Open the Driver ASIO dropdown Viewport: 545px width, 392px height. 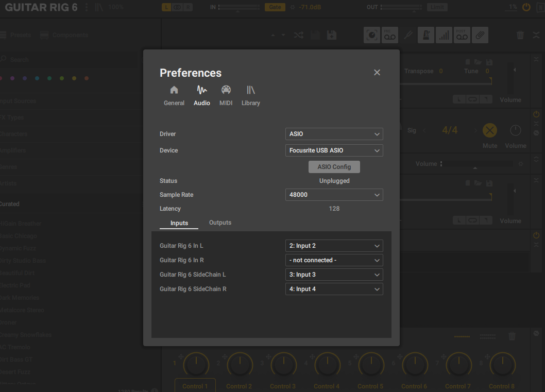(x=334, y=134)
